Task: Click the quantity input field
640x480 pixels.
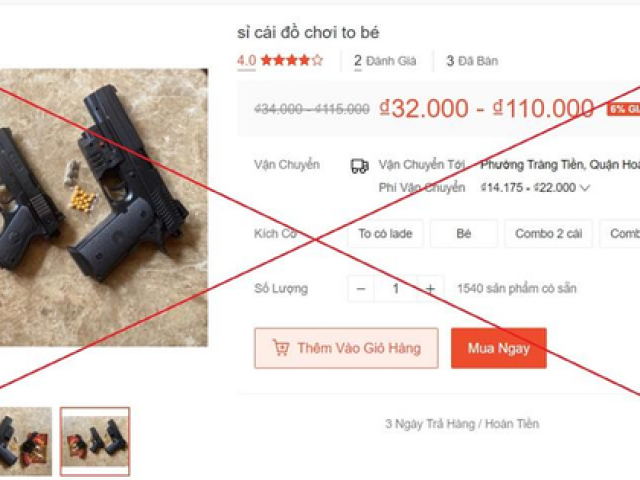Action: point(396,289)
